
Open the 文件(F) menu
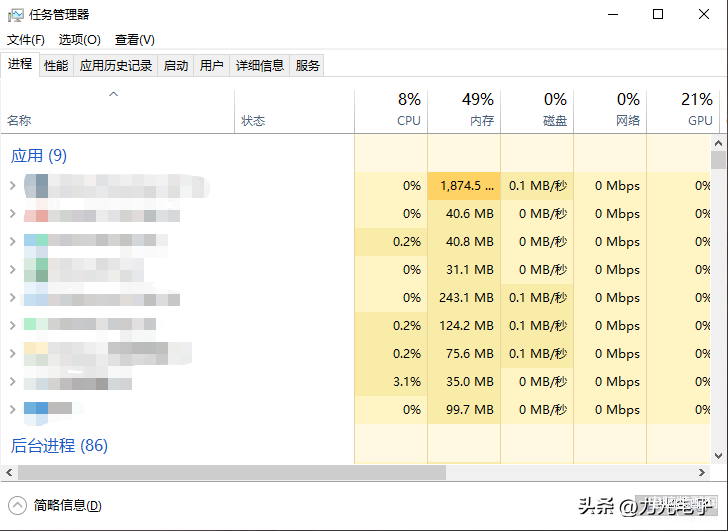[x=26, y=40]
